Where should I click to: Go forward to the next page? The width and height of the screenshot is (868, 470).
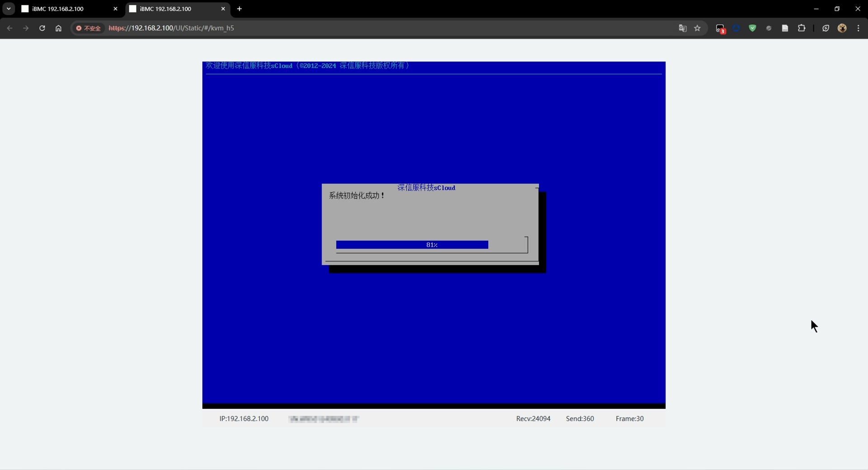coord(26,28)
